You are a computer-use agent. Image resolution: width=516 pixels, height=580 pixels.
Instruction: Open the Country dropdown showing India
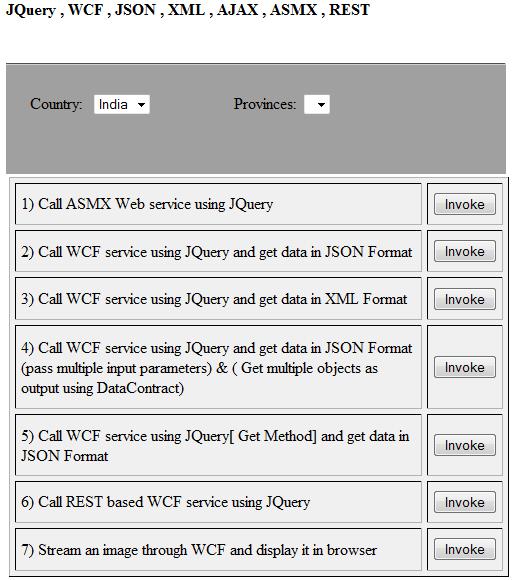(122, 104)
